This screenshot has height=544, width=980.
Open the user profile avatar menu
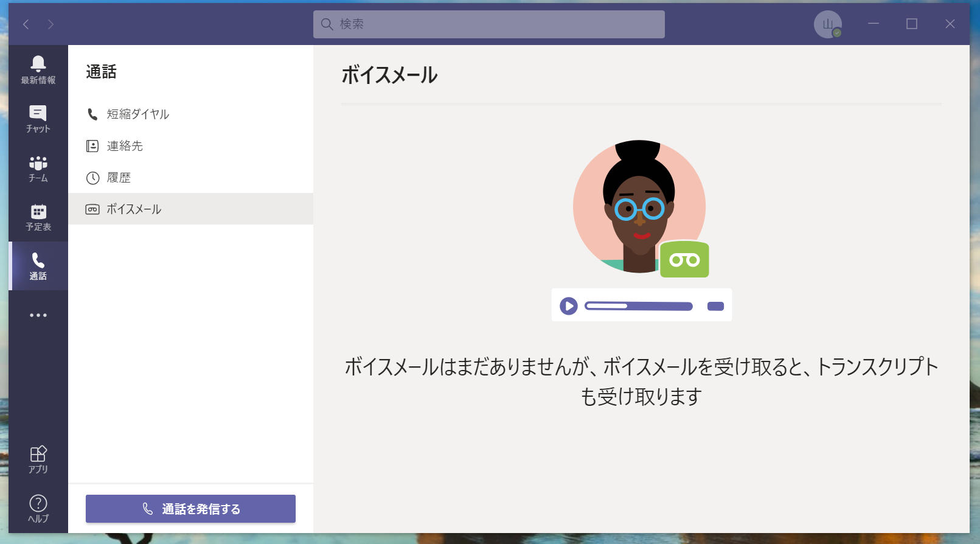(x=828, y=24)
